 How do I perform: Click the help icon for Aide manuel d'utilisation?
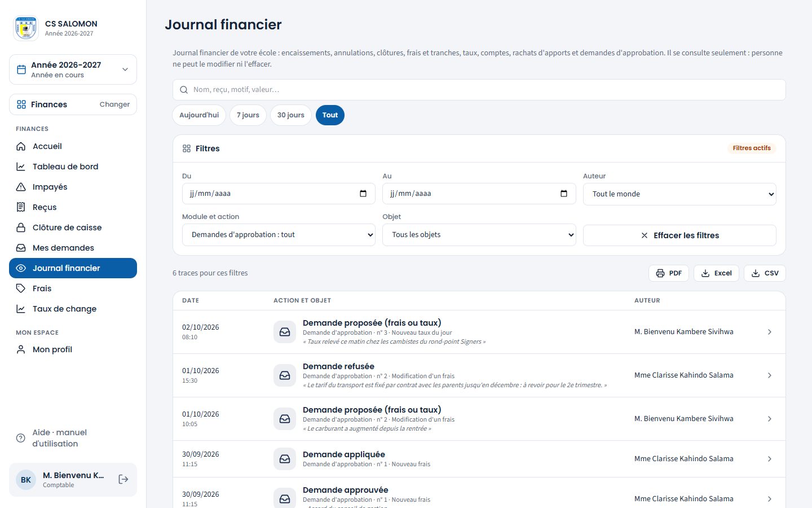(21, 438)
